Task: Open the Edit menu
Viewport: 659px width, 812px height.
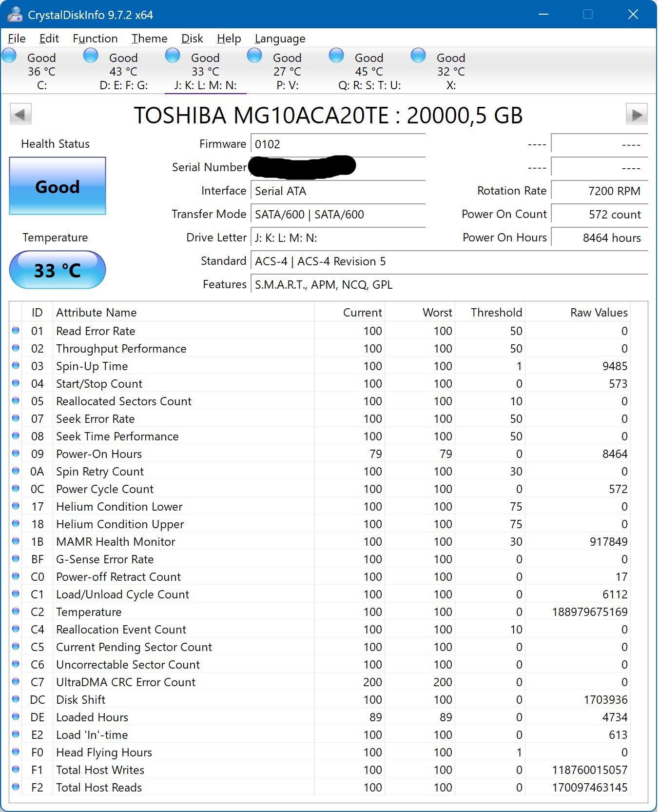Action: point(49,39)
